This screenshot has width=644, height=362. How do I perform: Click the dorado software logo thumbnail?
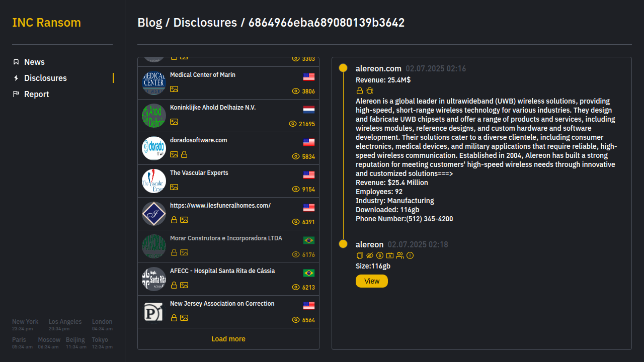pyautogui.click(x=154, y=148)
